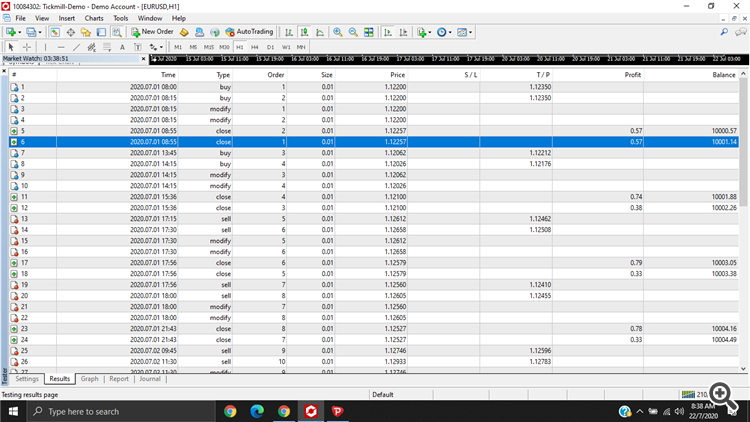This screenshot has height=422, width=750.
Task: Switch to the M30 timeframe
Action: coord(224,47)
